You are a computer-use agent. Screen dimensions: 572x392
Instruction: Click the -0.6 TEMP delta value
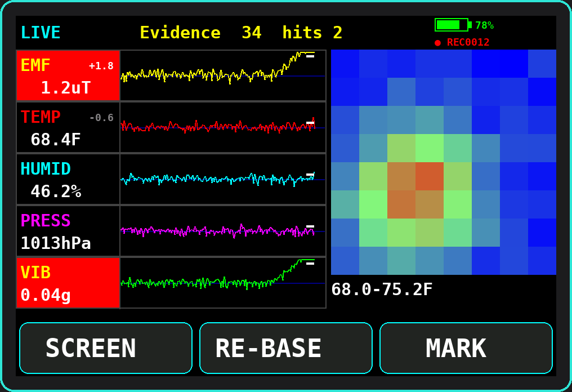[x=101, y=118]
